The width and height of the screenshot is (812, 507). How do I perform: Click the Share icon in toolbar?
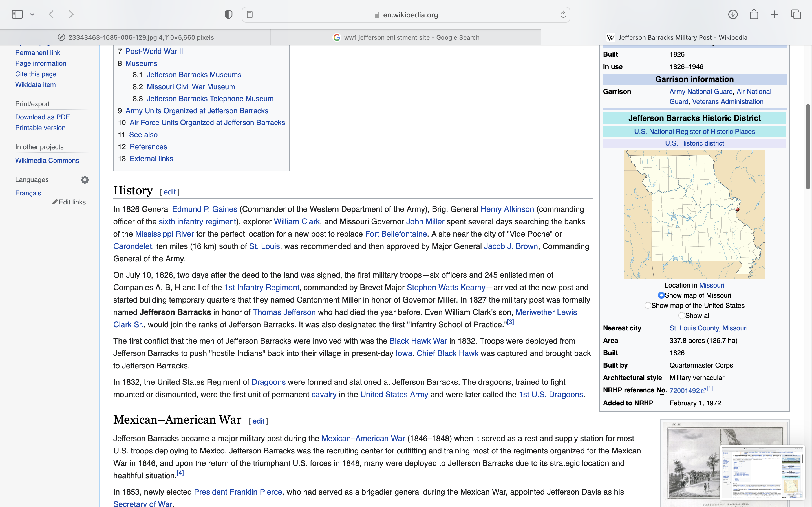pos(754,14)
